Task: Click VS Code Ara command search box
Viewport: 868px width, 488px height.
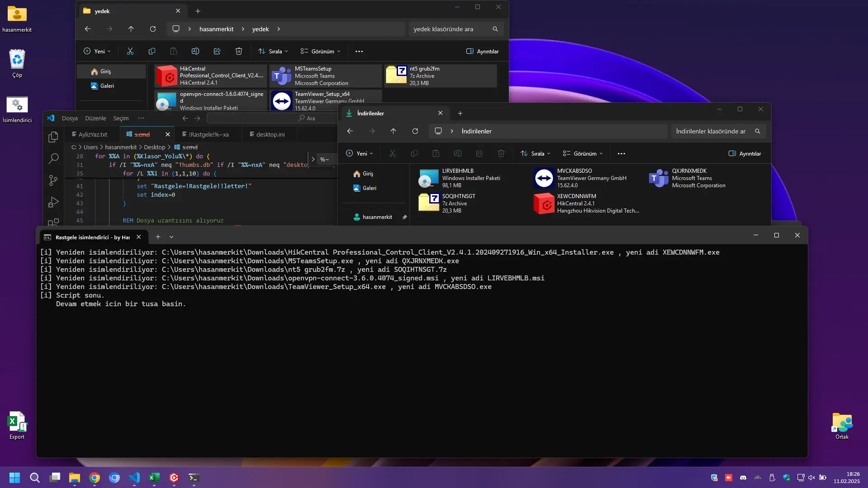Action: 272,118
